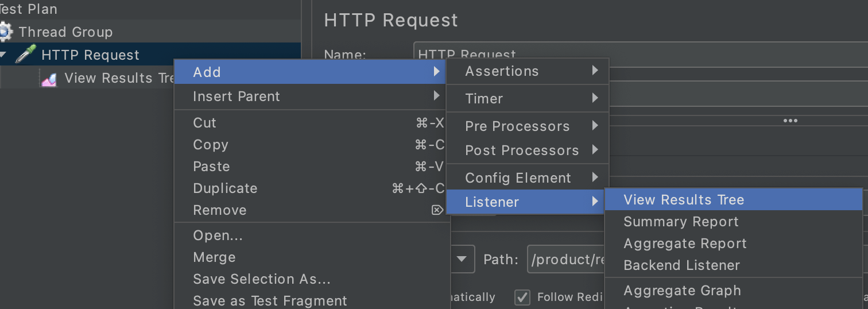The width and height of the screenshot is (868, 309).
Task: Select Aggregate Graph from listener list
Action: pyautogui.click(x=682, y=291)
